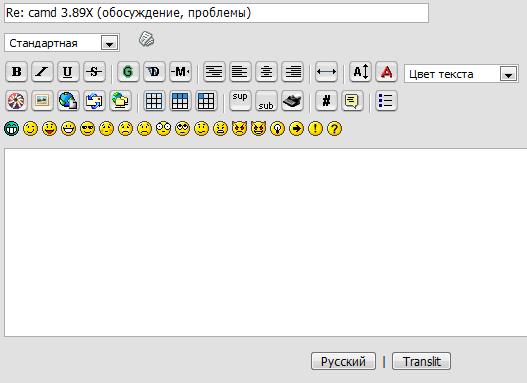Insert Flash object
Viewport: 527px width, 383px height.
pos(16,100)
